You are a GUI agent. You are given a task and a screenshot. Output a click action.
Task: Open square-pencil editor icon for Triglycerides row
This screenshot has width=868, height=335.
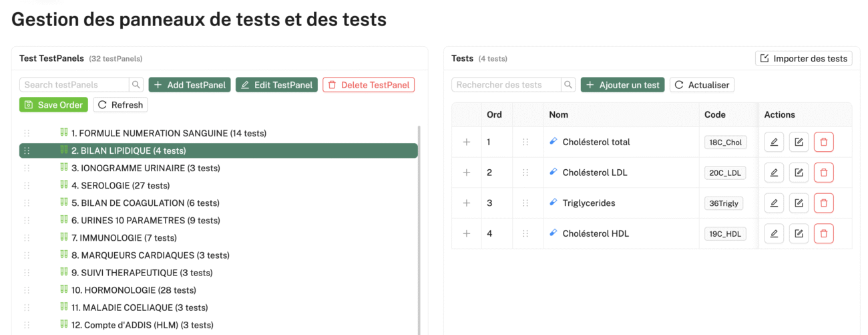(799, 203)
